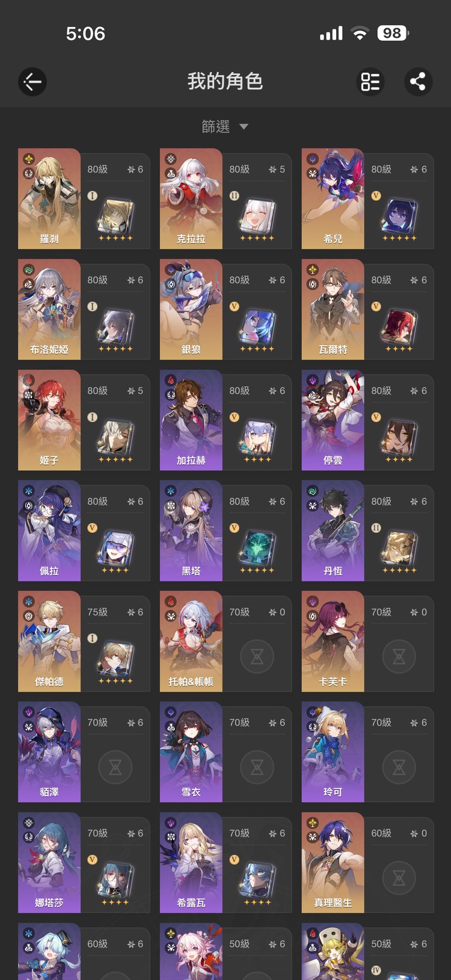This screenshot has width=451, height=980.
Task: Tap empty light cone slot for 卡芙卡
Action: coord(399,657)
